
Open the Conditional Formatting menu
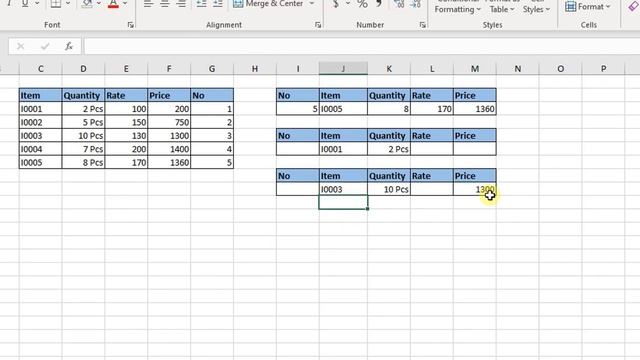458,7
